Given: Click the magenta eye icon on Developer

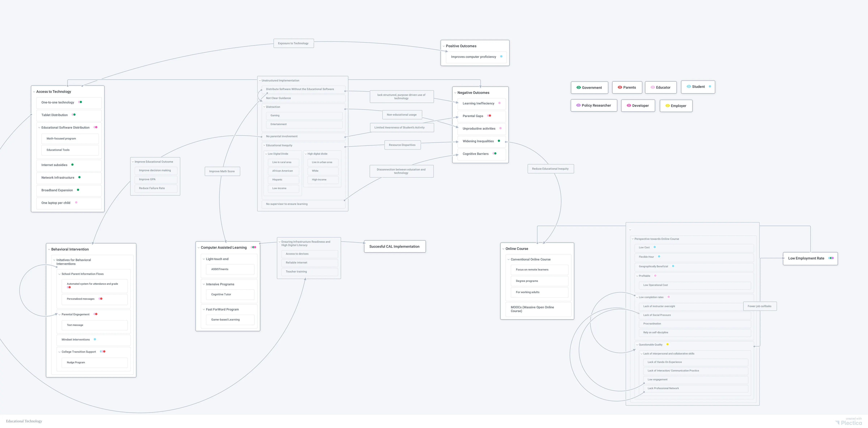Looking at the screenshot, I should [x=629, y=105].
